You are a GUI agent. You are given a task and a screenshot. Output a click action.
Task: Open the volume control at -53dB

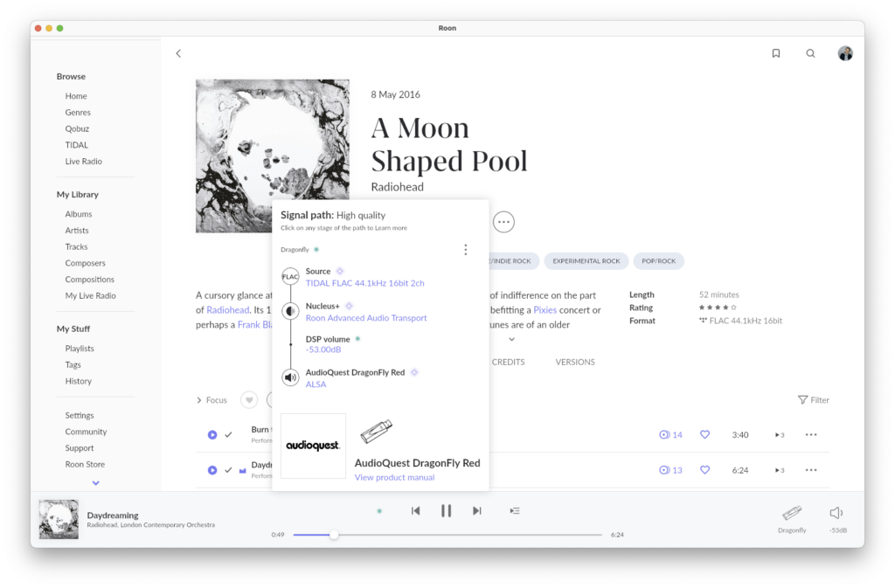[837, 518]
